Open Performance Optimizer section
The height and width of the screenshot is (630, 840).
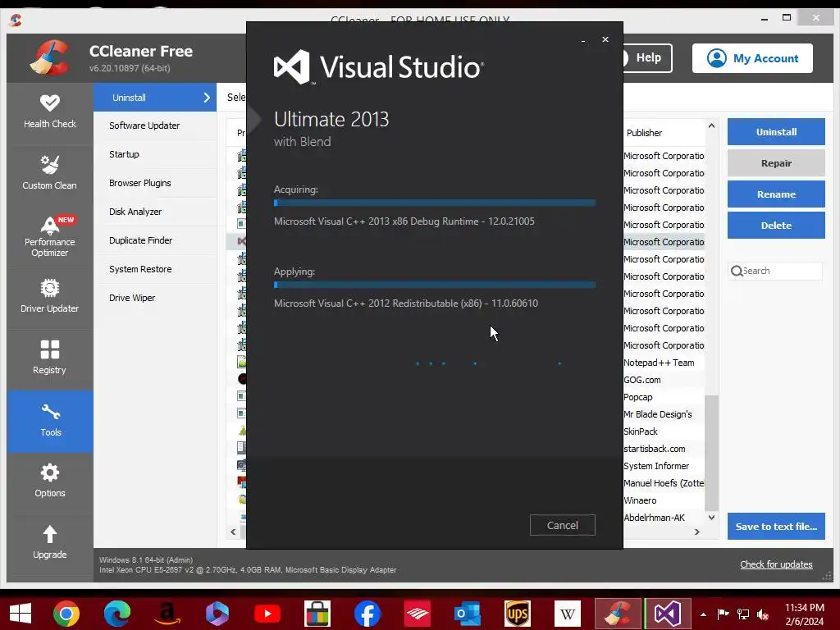click(50, 235)
